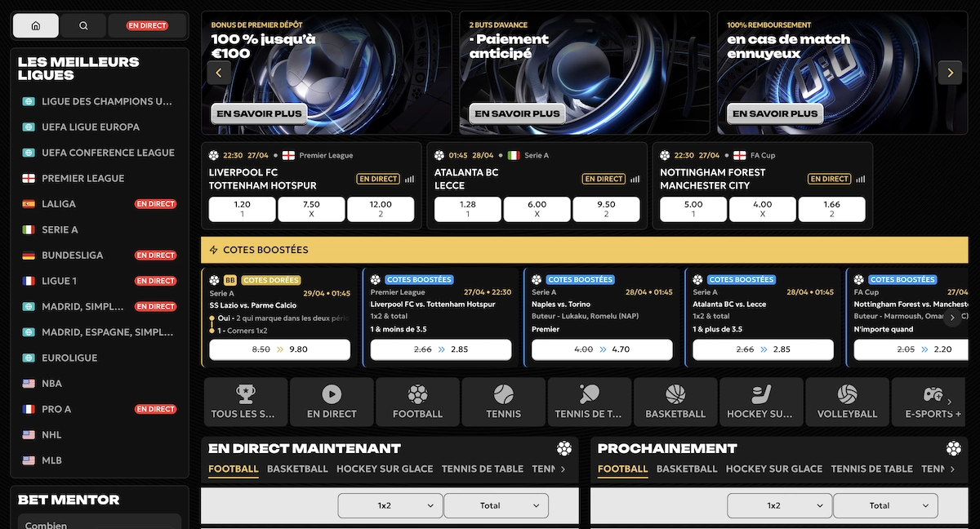Select the Hockey sur glace icon
Viewport: 980px width, 529px height.
(759, 401)
